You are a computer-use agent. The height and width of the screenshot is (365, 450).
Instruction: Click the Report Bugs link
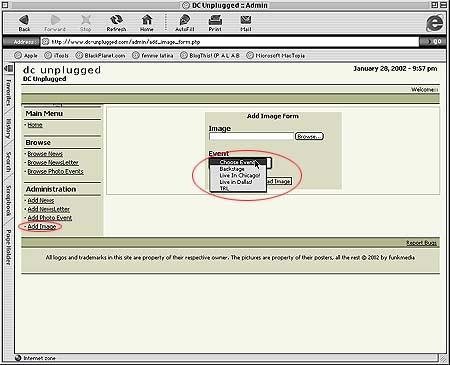pos(421,243)
